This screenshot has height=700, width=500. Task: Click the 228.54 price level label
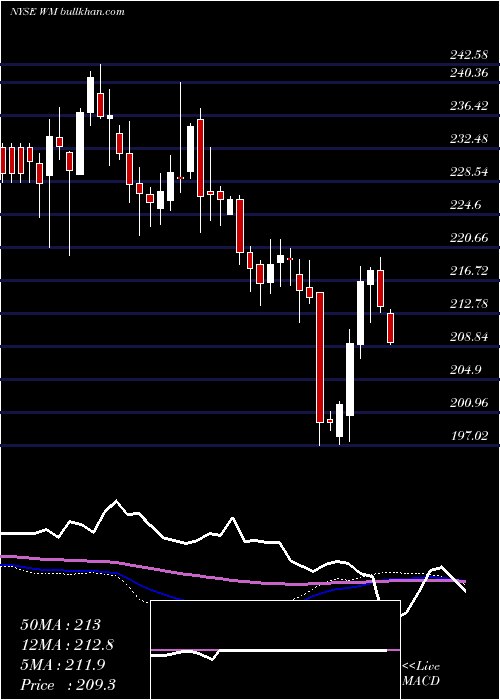point(469,171)
